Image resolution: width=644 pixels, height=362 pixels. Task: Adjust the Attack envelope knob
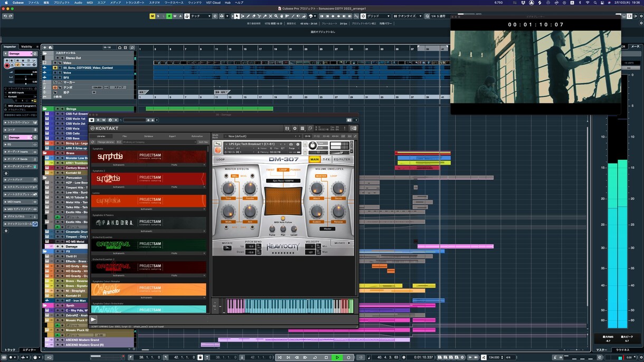click(316, 189)
